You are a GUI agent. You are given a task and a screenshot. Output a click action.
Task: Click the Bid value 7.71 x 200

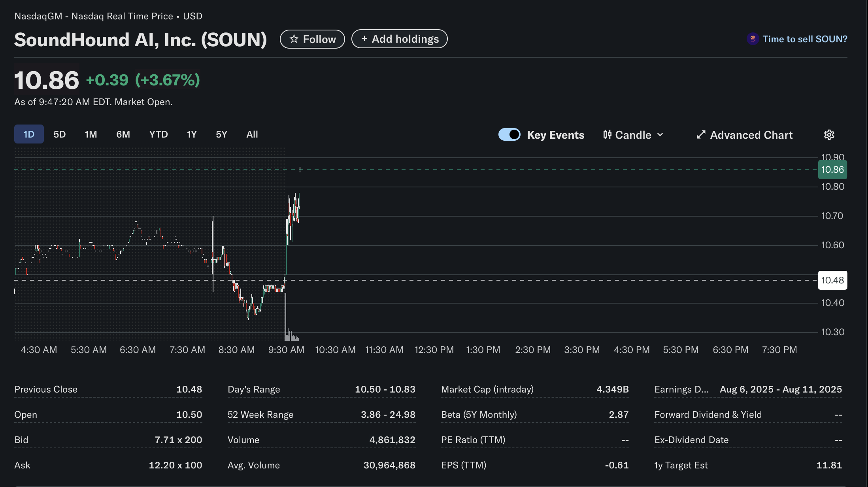coord(178,440)
